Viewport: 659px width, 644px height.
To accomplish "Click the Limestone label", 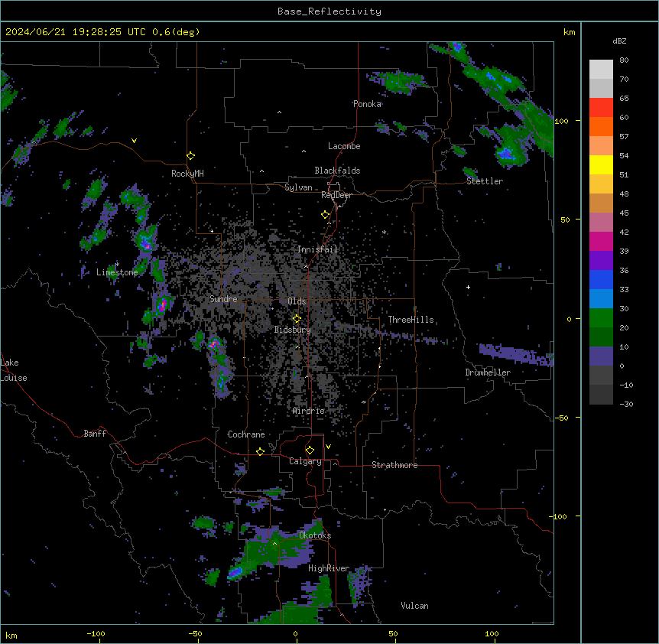I will (117, 272).
